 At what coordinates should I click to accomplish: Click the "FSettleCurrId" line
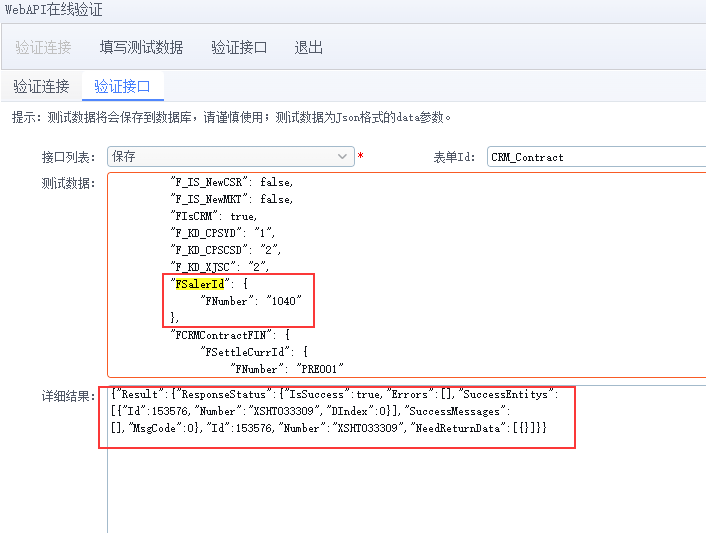(x=254, y=352)
